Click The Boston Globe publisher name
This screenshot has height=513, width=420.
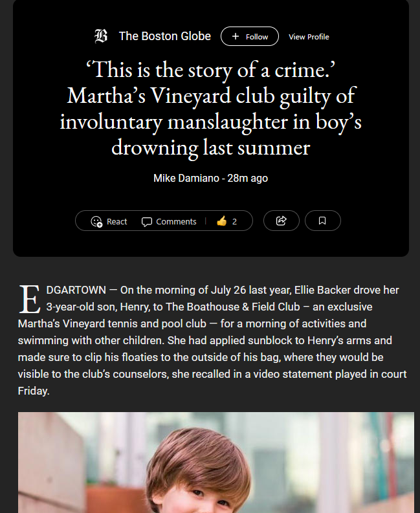(164, 36)
